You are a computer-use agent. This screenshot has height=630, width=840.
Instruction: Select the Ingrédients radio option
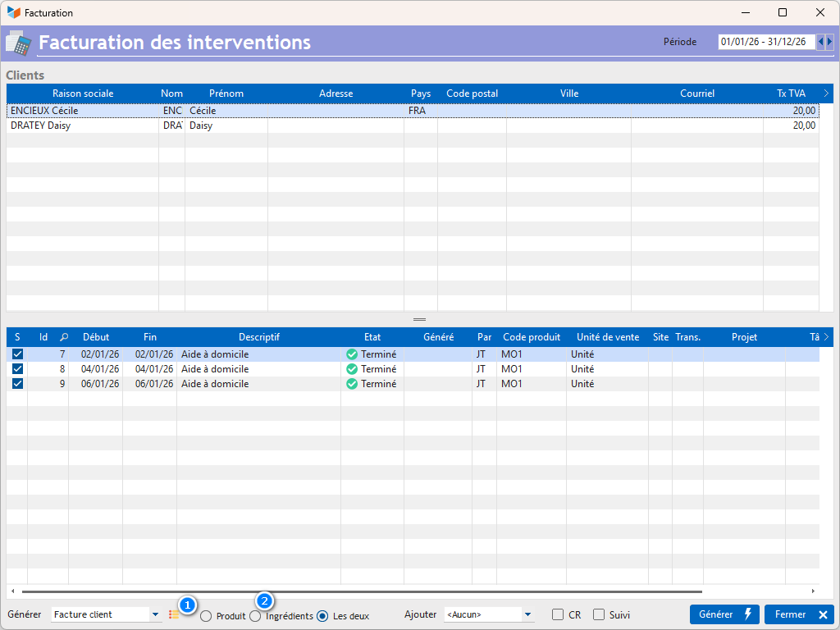(256, 616)
